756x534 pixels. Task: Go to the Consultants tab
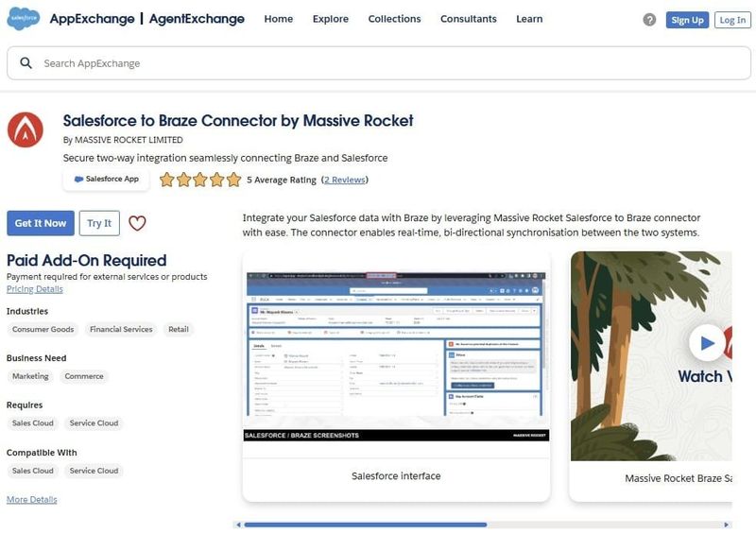click(x=468, y=19)
